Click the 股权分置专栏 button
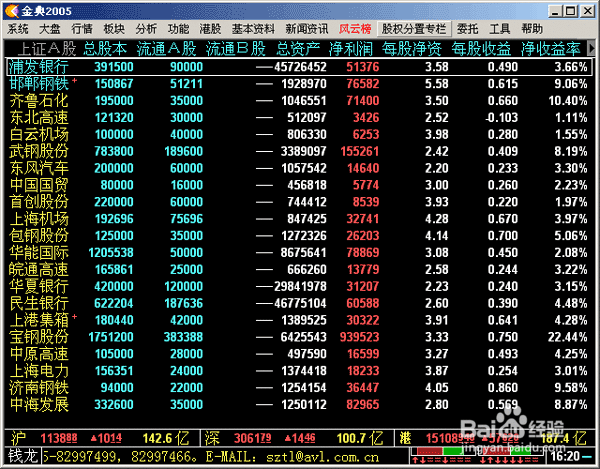This screenshot has width=600, height=469. (x=414, y=29)
